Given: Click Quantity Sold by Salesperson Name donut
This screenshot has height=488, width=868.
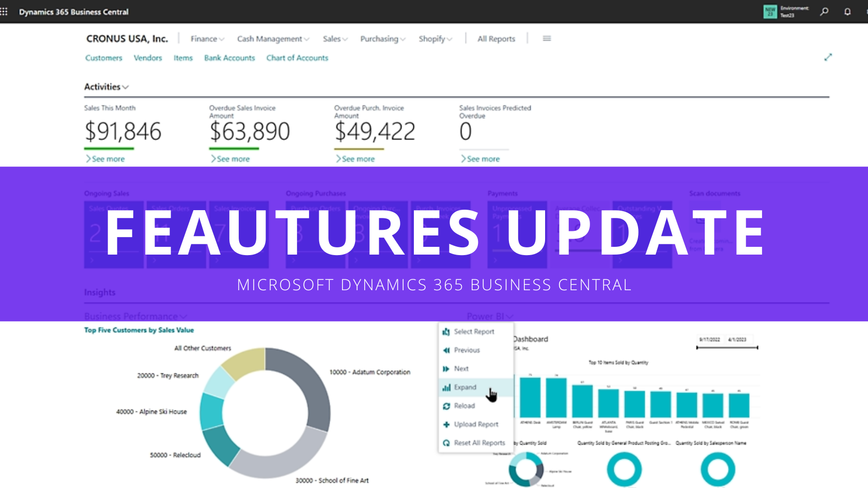Looking at the screenshot, I should tap(718, 469).
